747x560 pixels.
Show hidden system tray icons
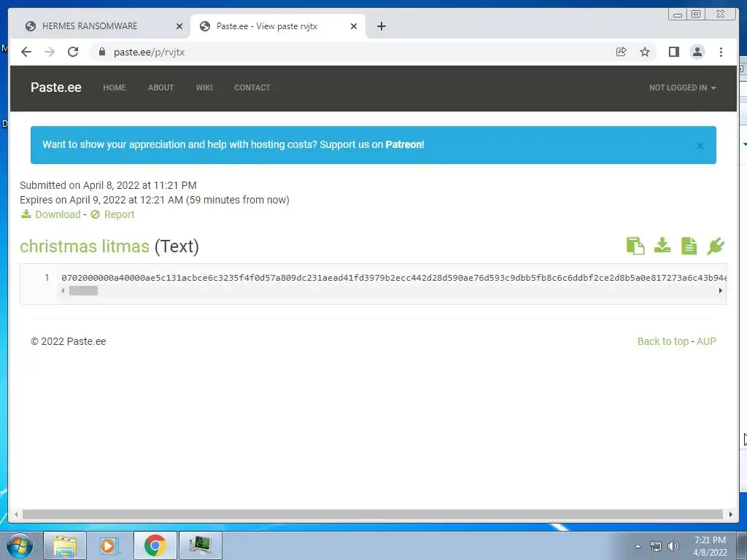tap(638, 546)
